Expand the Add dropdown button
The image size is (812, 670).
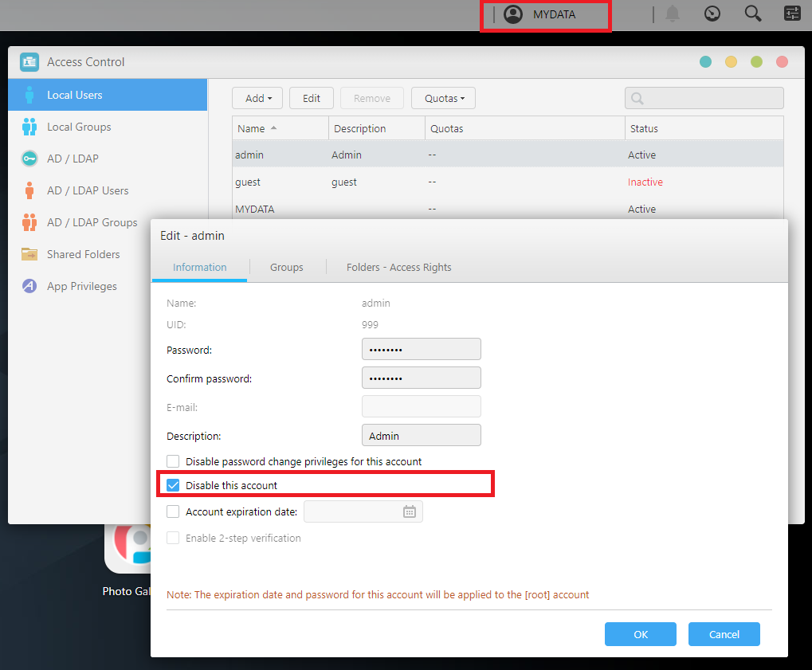(258, 98)
